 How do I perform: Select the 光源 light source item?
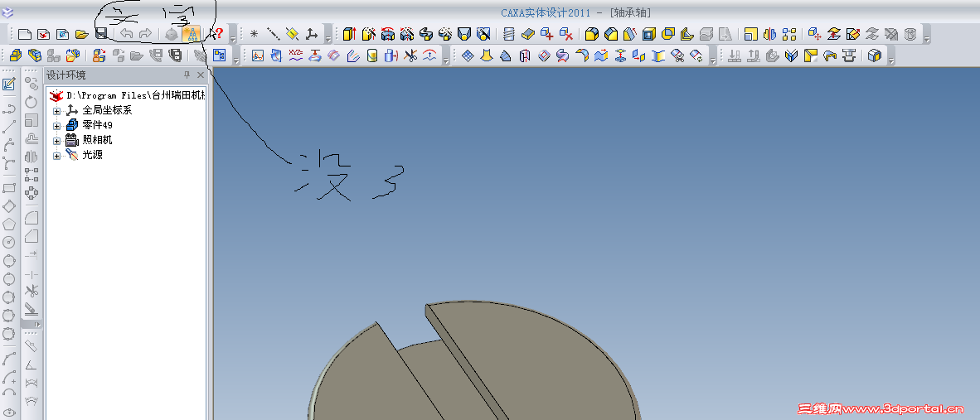(93, 156)
